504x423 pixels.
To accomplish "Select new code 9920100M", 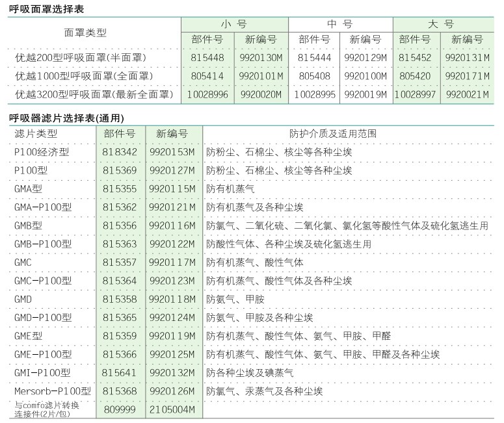I will pyautogui.click(x=365, y=76).
